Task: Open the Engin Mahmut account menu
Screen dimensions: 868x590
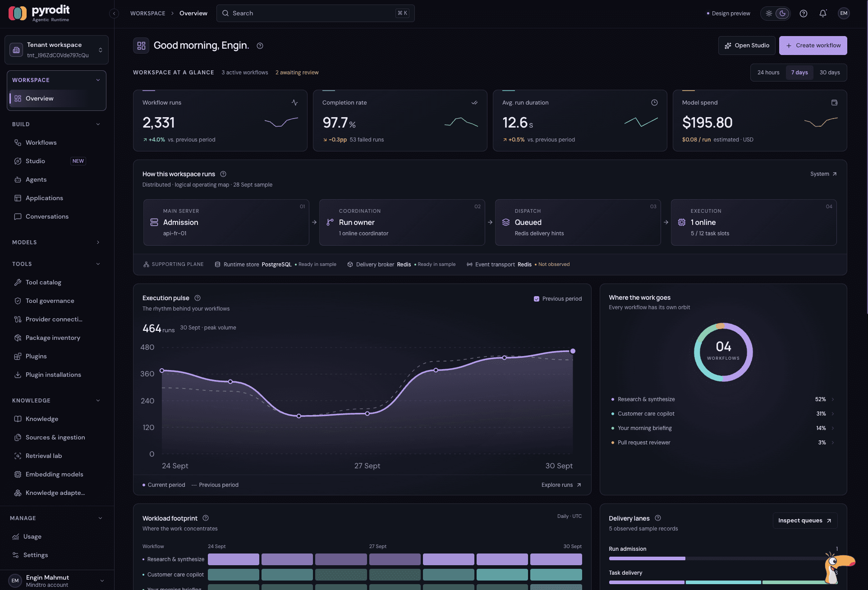Action: 57,581
